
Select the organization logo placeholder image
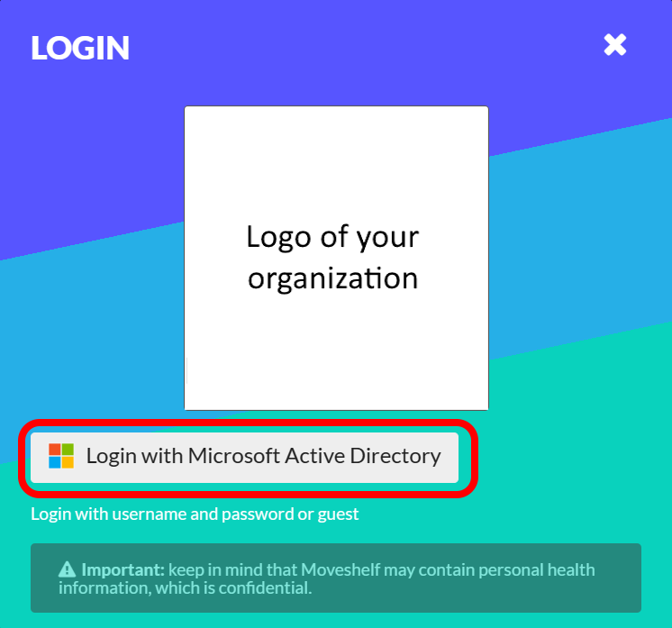tap(336, 258)
